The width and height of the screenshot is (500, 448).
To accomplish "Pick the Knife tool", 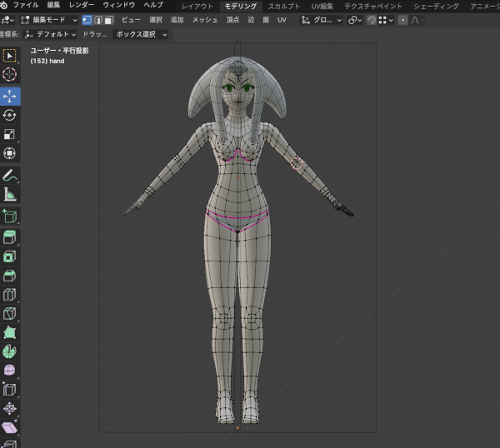I will pos(9,314).
